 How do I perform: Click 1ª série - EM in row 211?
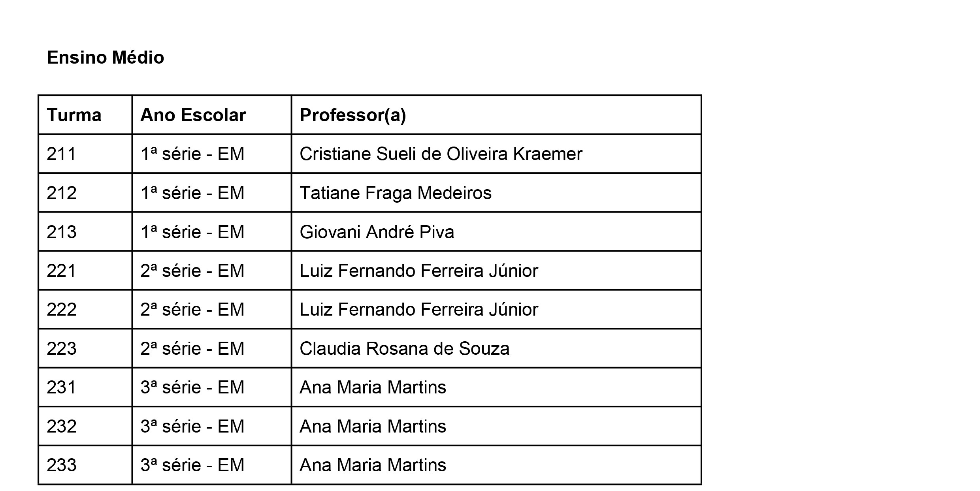pos(192,154)
